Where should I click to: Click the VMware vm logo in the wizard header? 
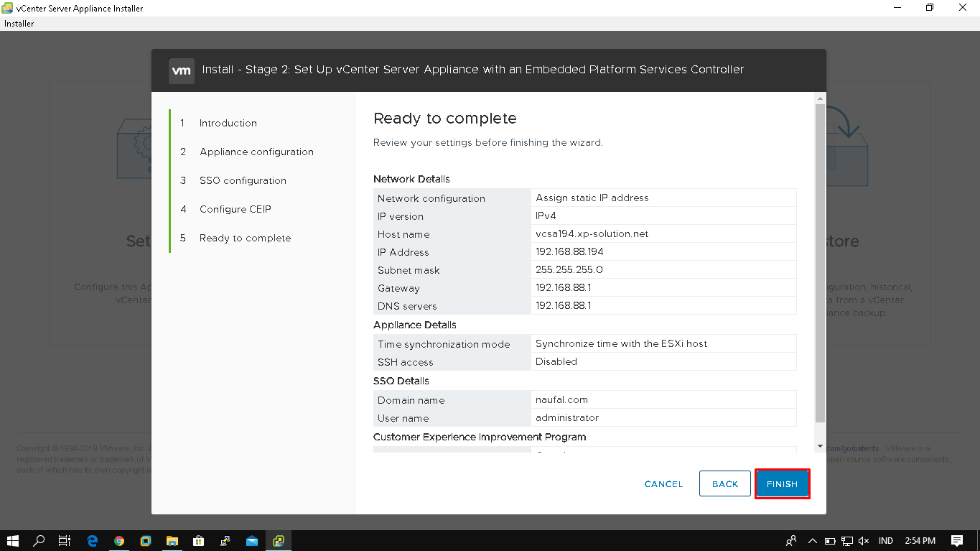pyautogui.click(x=181, y=70)
